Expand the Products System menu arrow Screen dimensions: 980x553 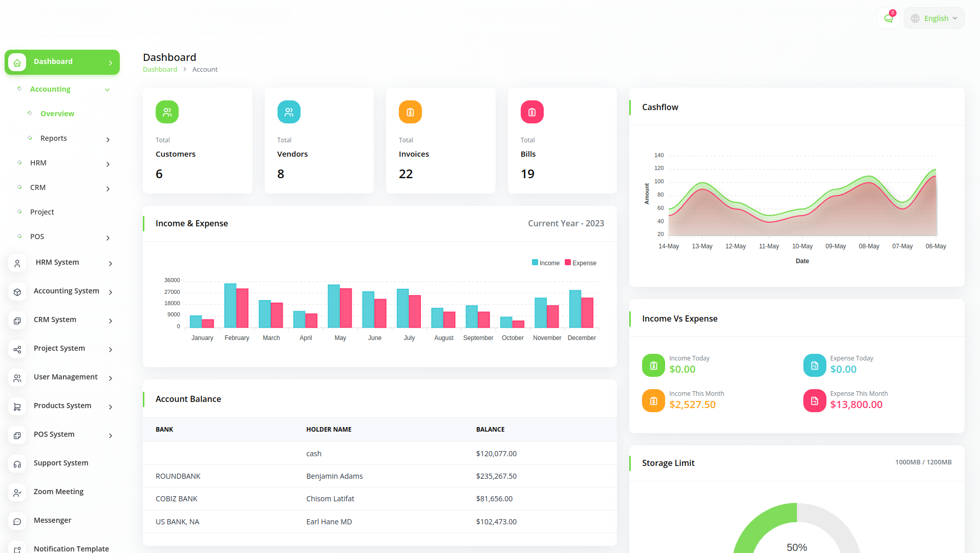click(111, 407)
